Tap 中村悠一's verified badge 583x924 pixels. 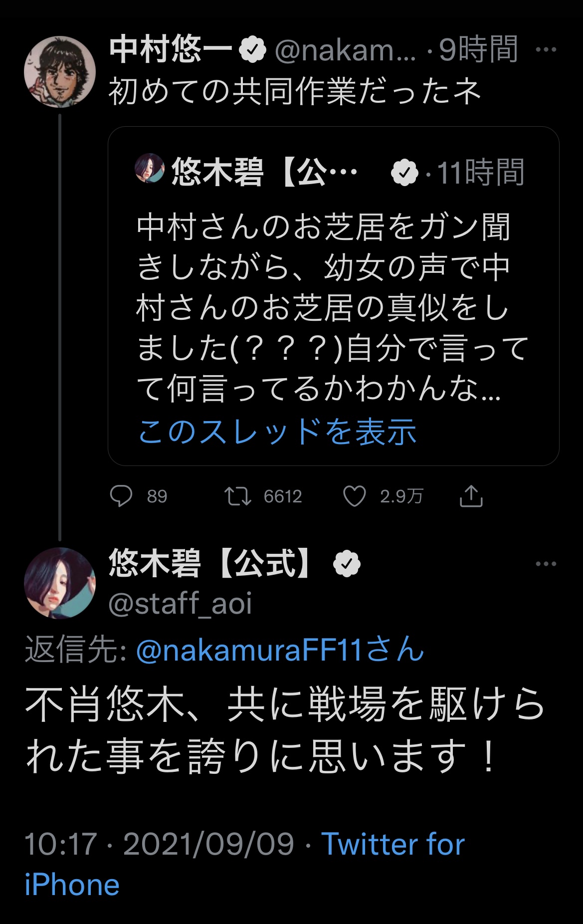[253, 49]
